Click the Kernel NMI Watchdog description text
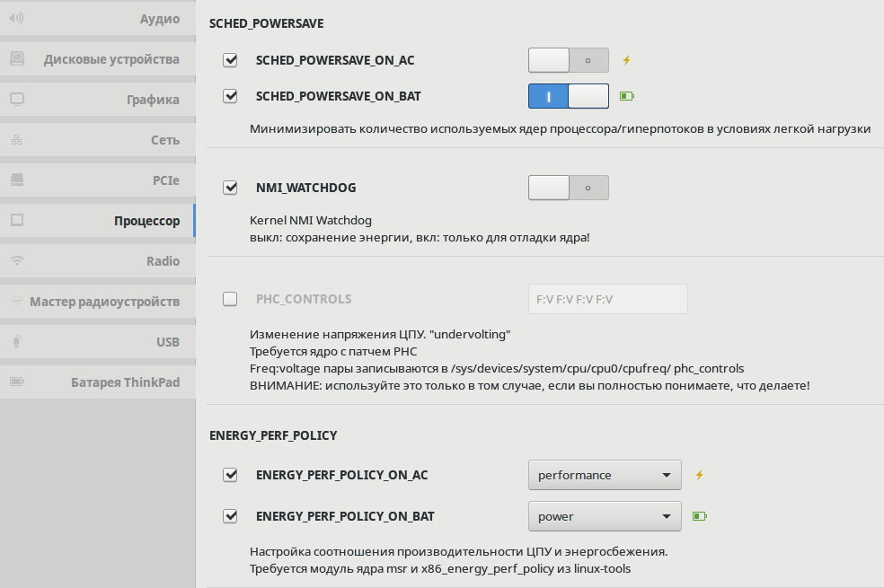 pos(311,220)
